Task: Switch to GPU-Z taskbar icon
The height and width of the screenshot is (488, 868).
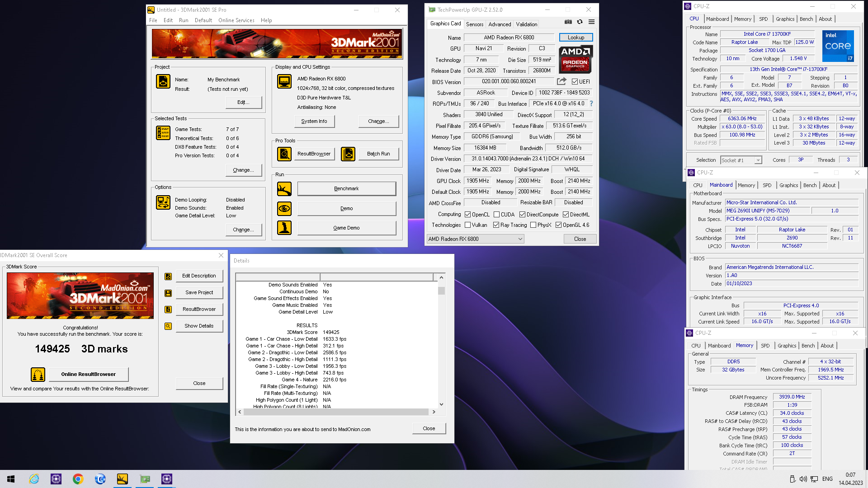Action: (x=145, y=479)
